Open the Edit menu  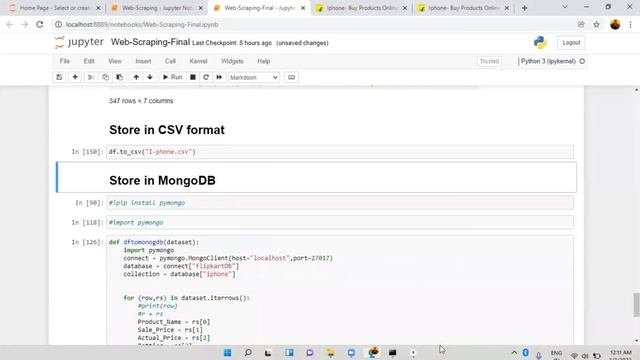(x=89, y=61)
